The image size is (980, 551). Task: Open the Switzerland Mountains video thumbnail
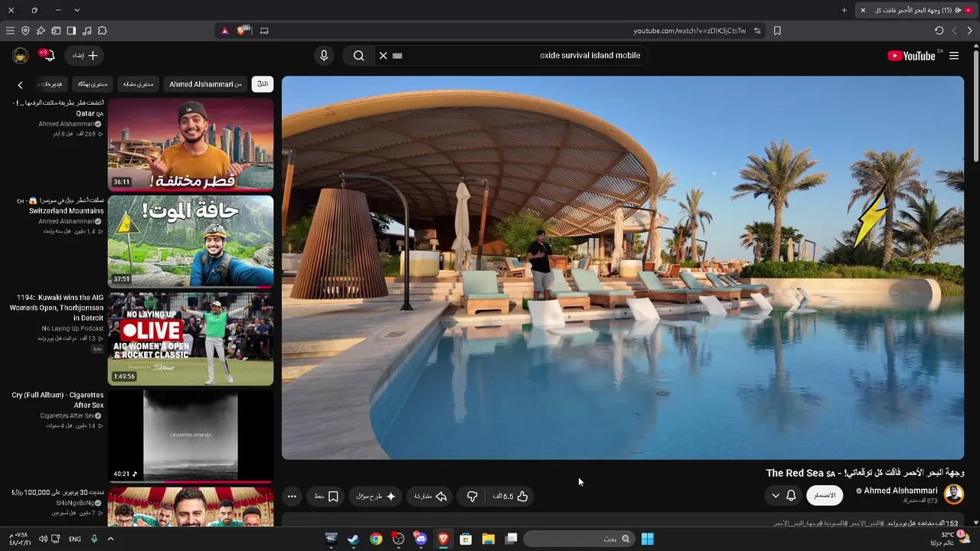pyautogui.click(x=191, y=241)
